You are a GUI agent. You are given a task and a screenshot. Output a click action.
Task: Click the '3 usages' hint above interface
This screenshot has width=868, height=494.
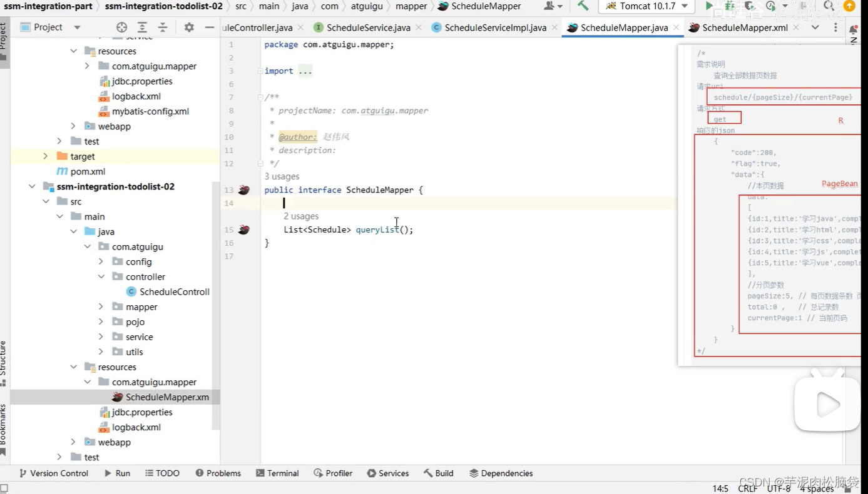[282, 176]
